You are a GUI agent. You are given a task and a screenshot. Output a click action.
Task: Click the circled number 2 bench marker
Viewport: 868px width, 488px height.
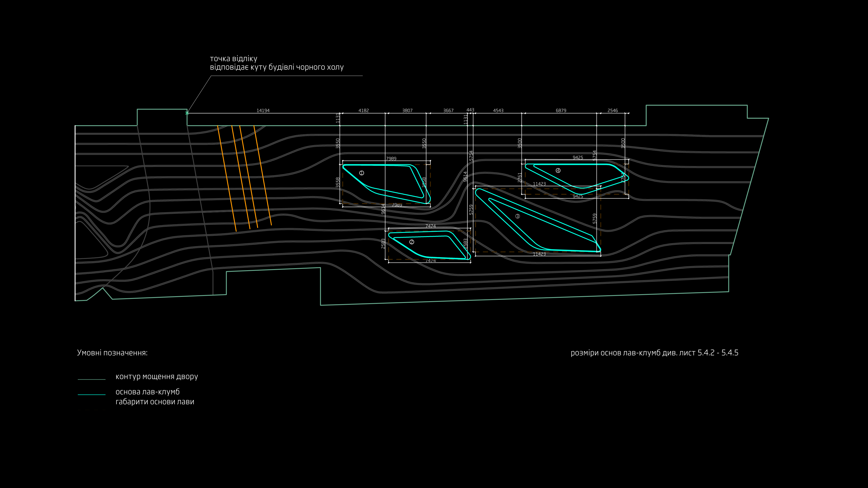click(x=411, y=242)
